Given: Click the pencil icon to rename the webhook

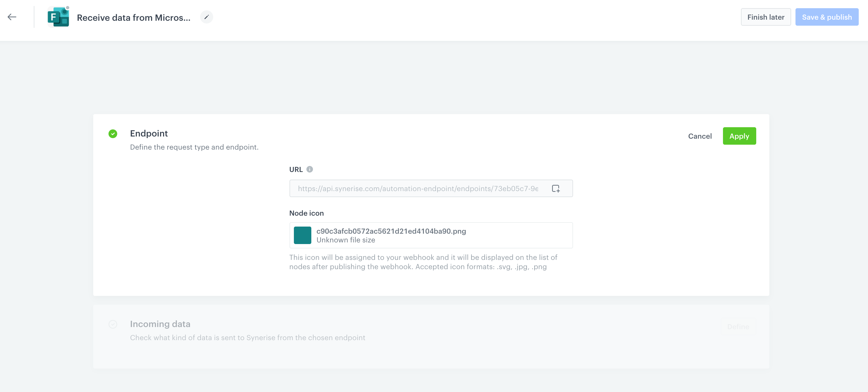Looking at the screenshot, I should 207,17.
